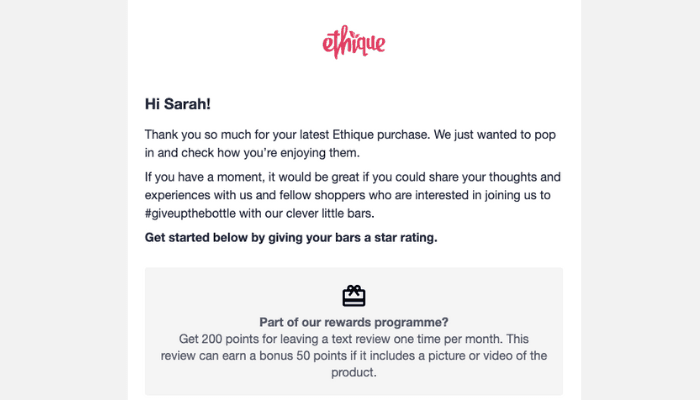Screen dimensions: 700x400
Task: Select the 'Hi Sarah!' greeting heading
Action: 178,104
